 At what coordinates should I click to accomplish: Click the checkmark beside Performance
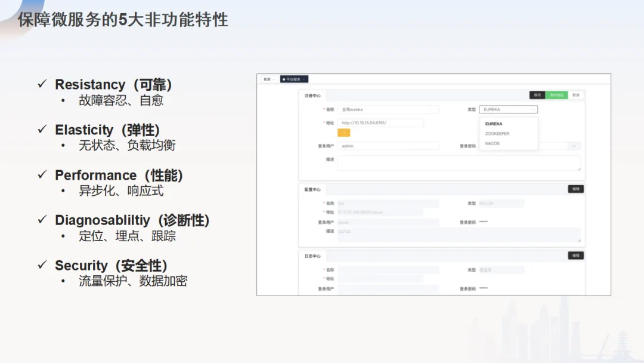tap(42, 174)
